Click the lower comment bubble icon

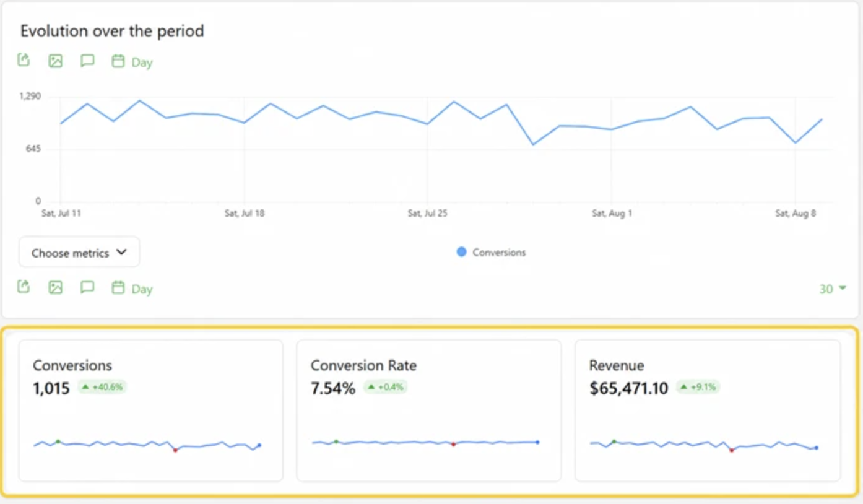point(87,287)
